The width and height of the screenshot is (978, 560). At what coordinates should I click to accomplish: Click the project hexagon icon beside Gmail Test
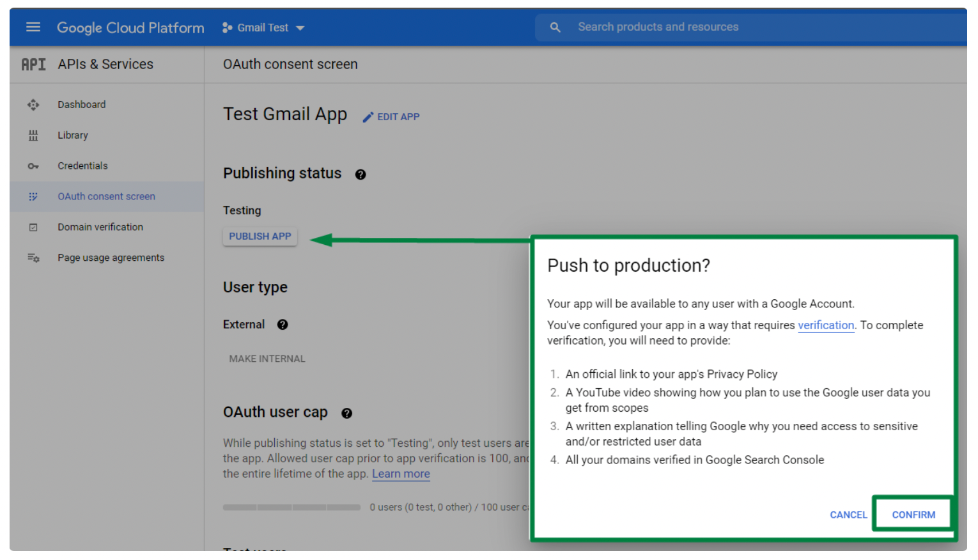pos(227,27)
